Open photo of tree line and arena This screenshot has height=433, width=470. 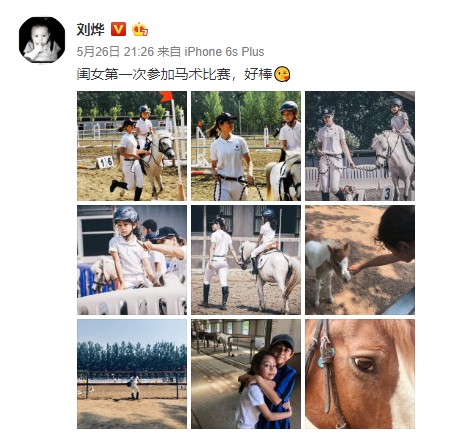click(132, 374)
